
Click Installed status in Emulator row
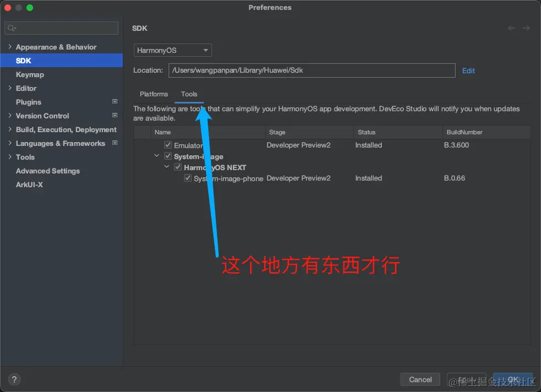point(369,145)
